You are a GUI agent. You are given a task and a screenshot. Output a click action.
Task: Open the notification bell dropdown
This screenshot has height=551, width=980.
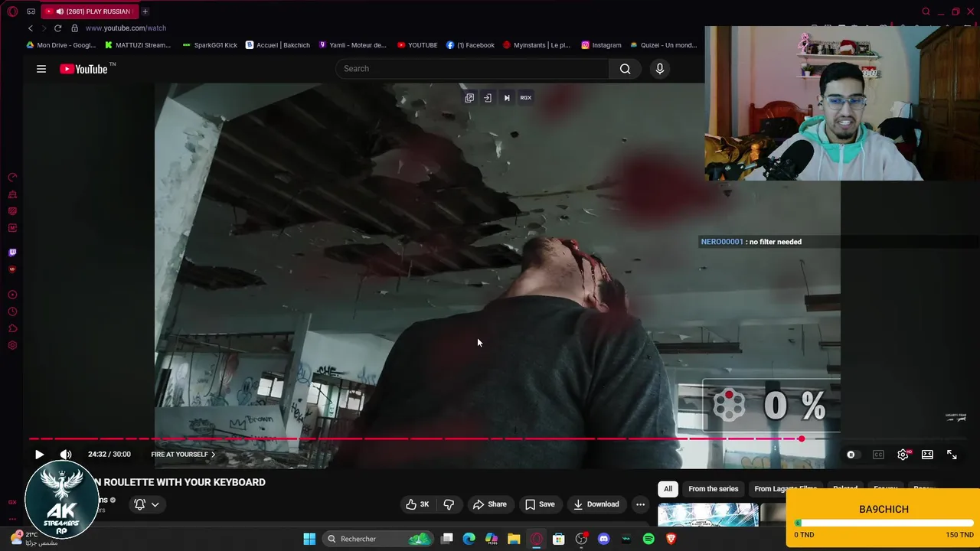pyautogui.click(x=147, y=504)
